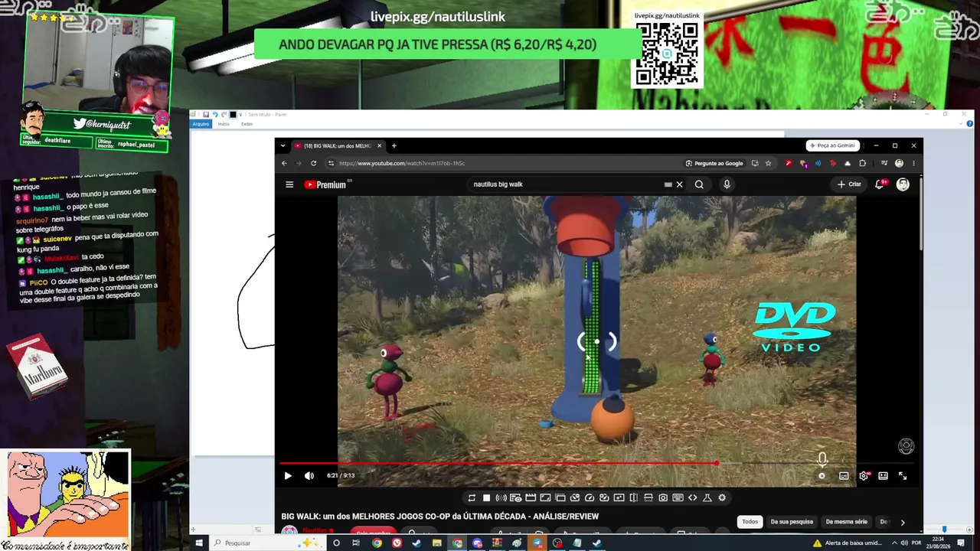Open the on-screen keyboard in YouTube search
980x551 pixels.
(x=668, y=184)
